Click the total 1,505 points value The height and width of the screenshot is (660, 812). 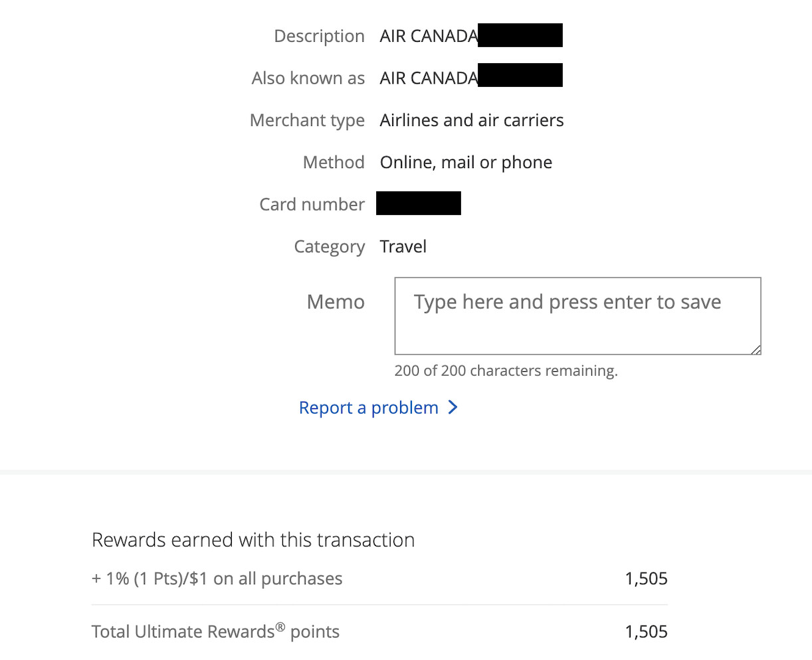pyautogui.click(x=646, y=631)
